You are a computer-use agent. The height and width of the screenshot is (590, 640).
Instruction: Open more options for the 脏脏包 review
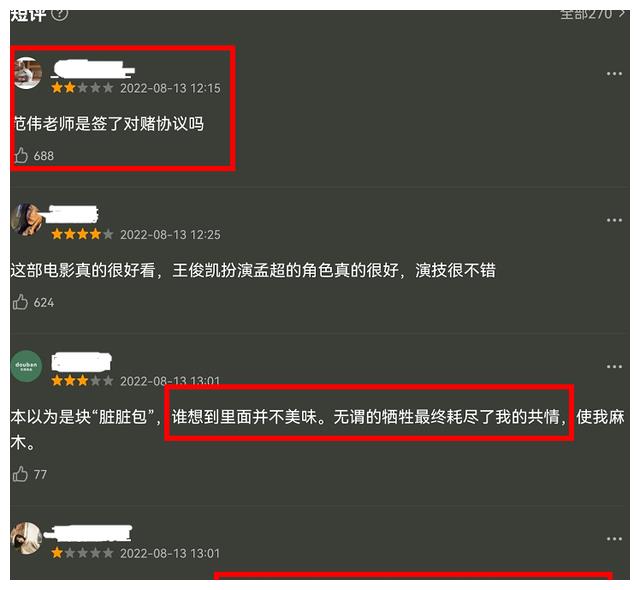click(614, 367)
